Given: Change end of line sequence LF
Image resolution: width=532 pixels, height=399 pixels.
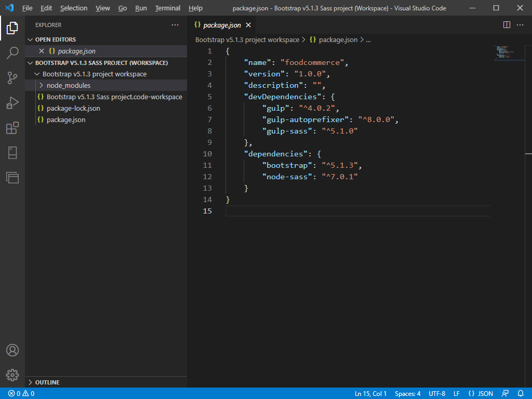Looking at the screenshot, I should coord(456,394).
